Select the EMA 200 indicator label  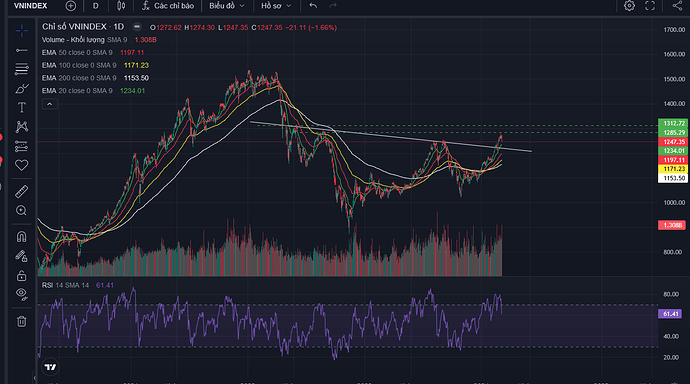pyautogui.click(x=79, y=78)
